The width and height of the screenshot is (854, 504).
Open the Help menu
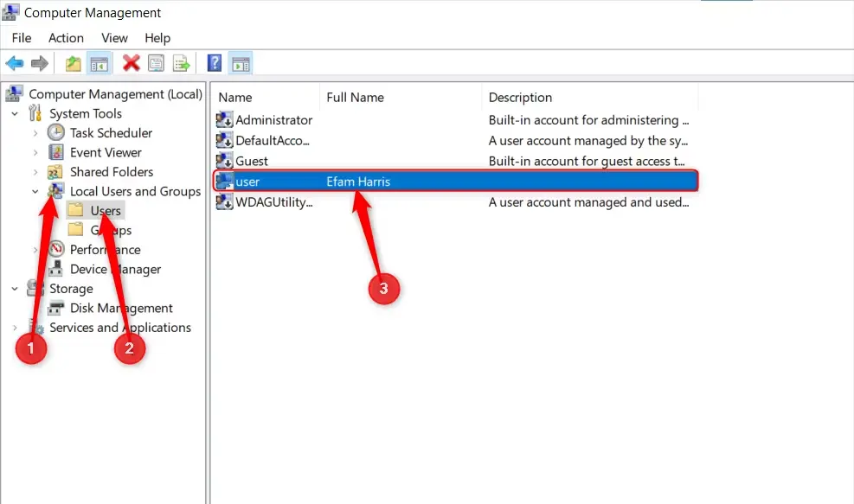[x=157, y=37]
